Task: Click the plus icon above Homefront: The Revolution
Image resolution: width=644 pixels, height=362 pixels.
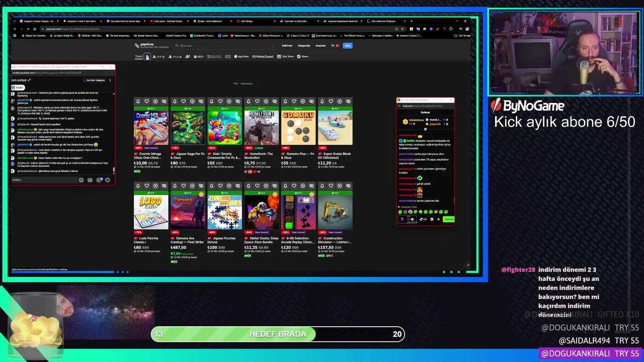Action: pyautogui.click(x=266, y=102)
